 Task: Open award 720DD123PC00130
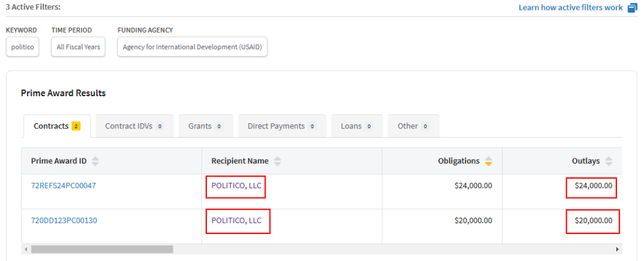(64, 220)
